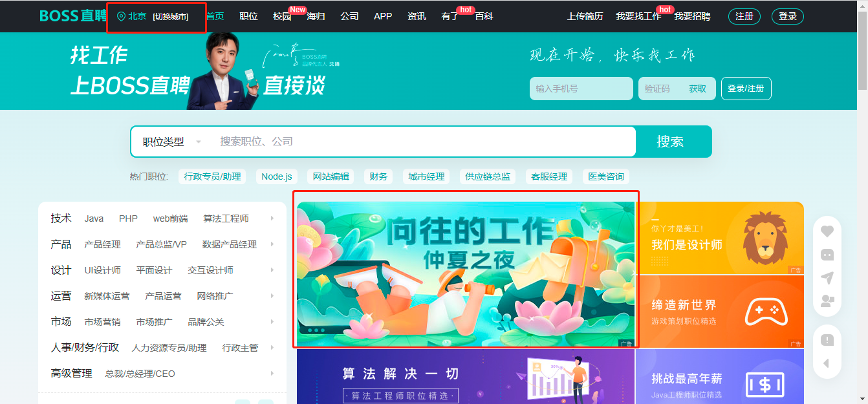Open the 新媒体运营 job category link
This screenshot has height=404, width=868.
coord(107,296)
